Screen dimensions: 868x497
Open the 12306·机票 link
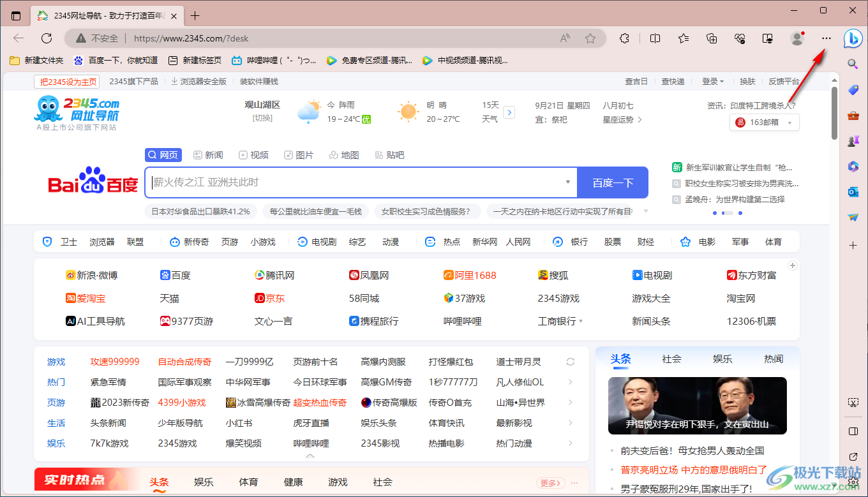[752, 322]
